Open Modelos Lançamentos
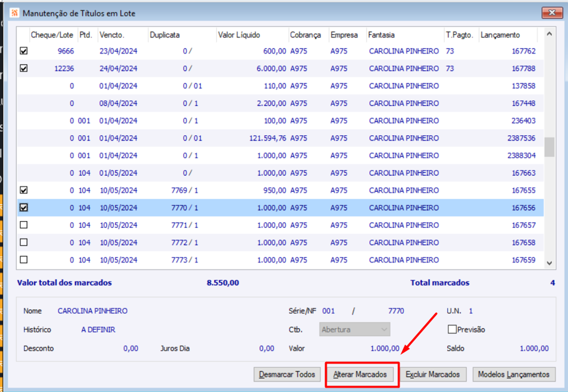The width and height of the screenshot is (568, 392). [x=514, y=374]
